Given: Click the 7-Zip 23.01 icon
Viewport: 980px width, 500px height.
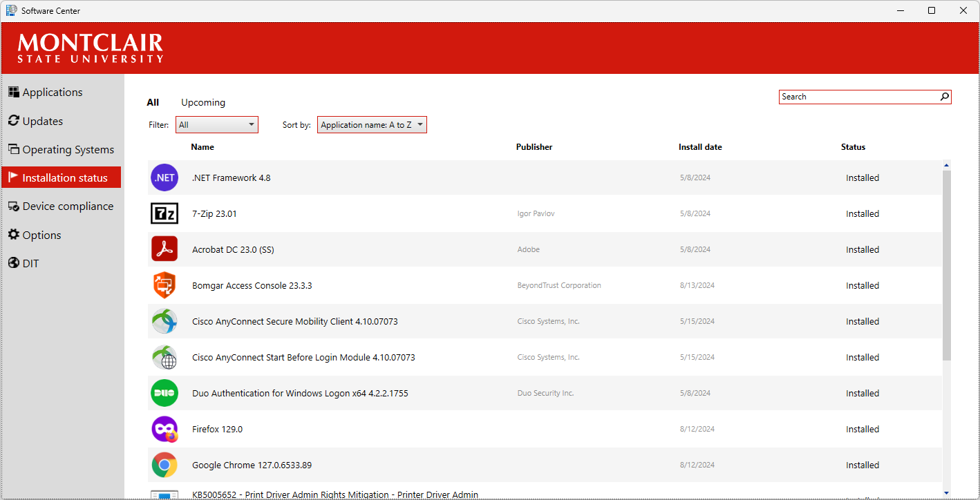Looking at the screenshot, I should point(164,213).
